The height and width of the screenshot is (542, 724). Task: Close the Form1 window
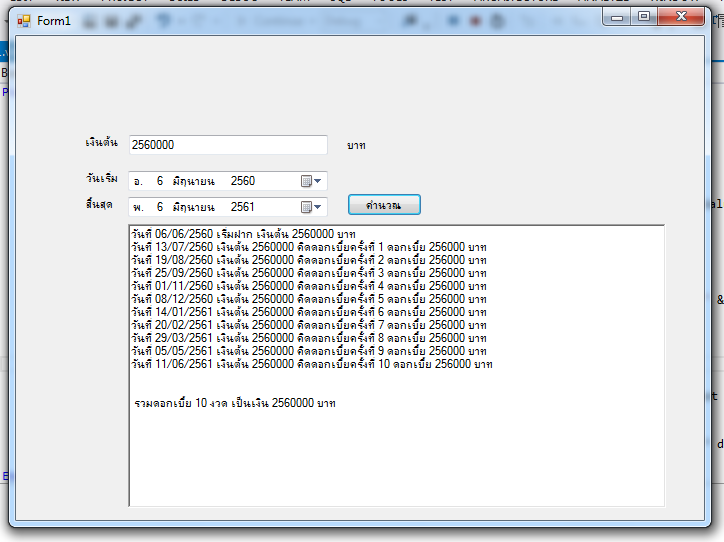pyautogui.click(x=681, y=17)
